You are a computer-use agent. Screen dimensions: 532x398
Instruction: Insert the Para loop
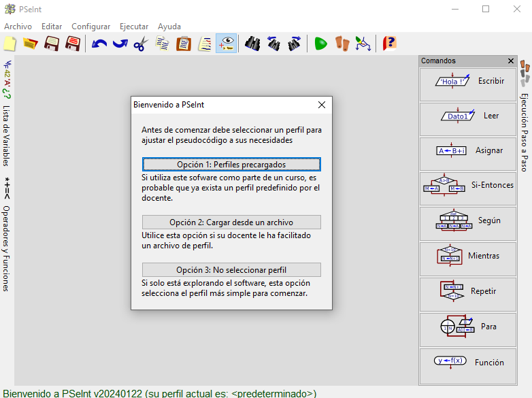[x=468, y=330]
